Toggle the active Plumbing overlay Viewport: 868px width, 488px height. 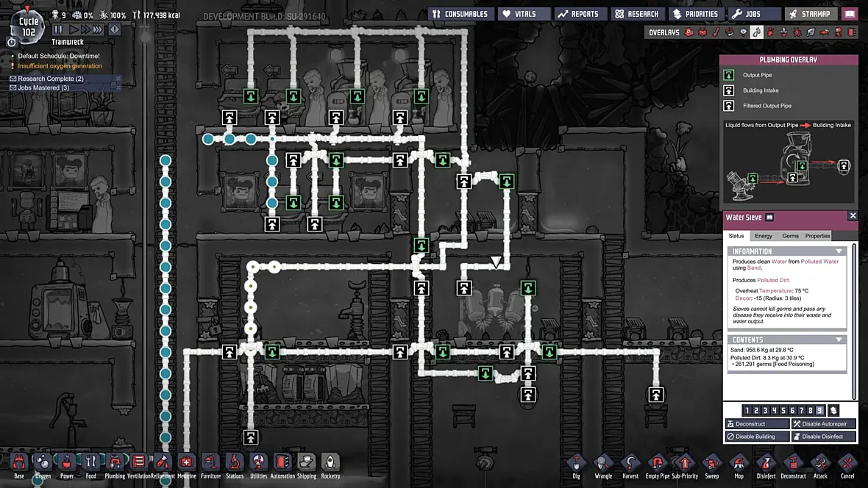[x=757, y=32]
